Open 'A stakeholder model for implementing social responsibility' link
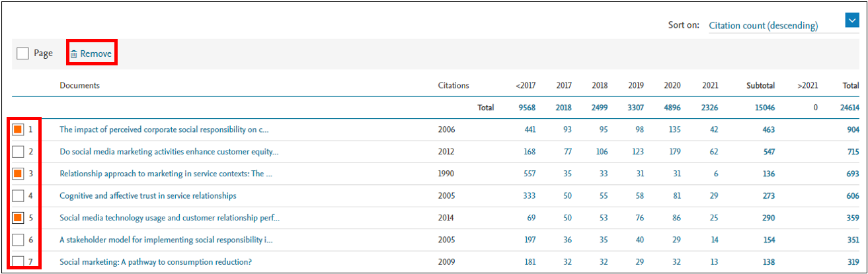 click(x=165, y=240)
